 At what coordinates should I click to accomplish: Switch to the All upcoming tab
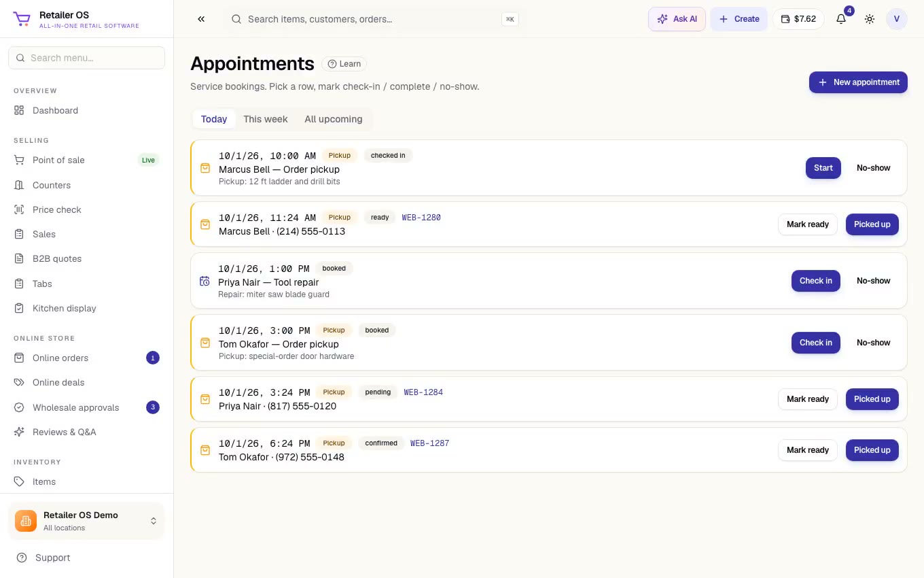[x=334, y=119]
